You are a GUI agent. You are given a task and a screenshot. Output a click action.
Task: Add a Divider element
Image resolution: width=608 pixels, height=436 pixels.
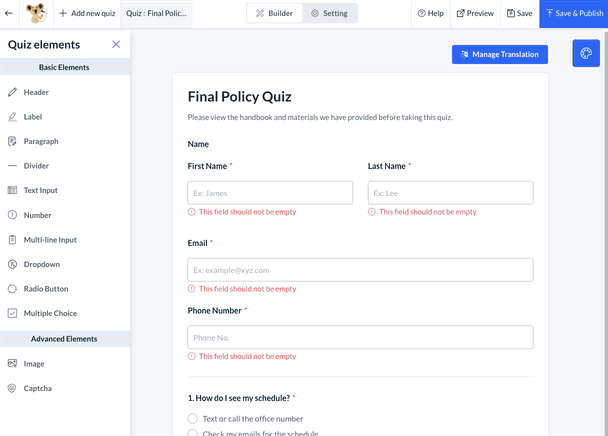click(36, 166)
